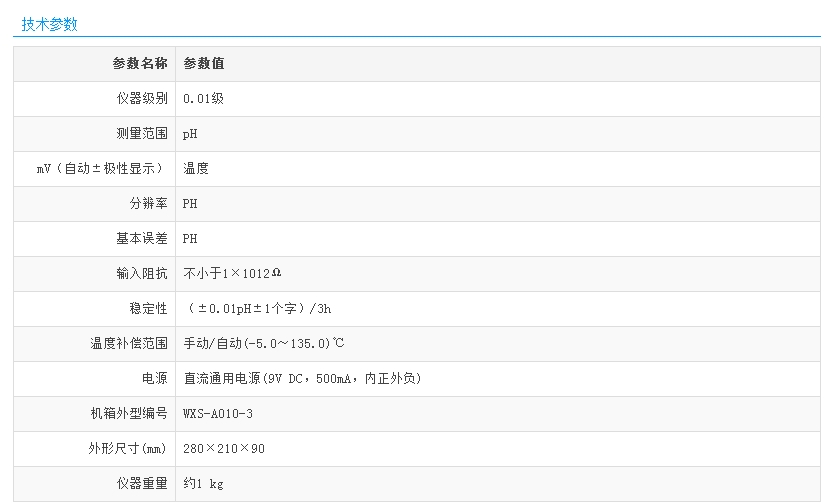Click the 参数值 column header
This screenshot has width=827, height=504.
tap(204, 64)
